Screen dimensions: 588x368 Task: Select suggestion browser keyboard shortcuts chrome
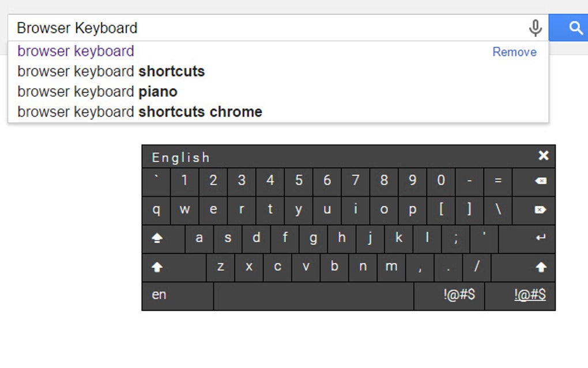click(140, 111)
